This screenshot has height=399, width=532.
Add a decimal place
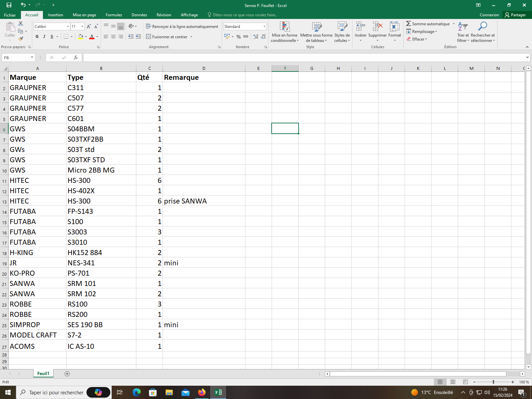coord(256,37)
